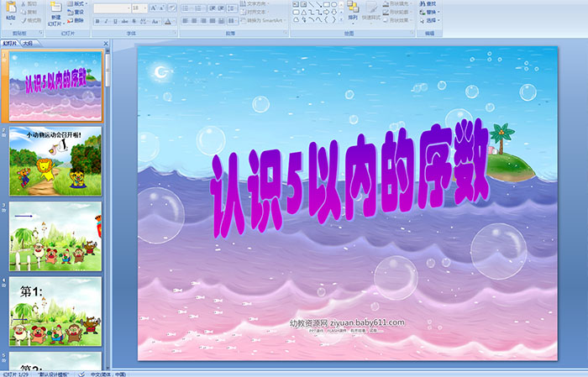588x377 pixels.
Task: Select the Rectangle shape
Action: [327, 5]
